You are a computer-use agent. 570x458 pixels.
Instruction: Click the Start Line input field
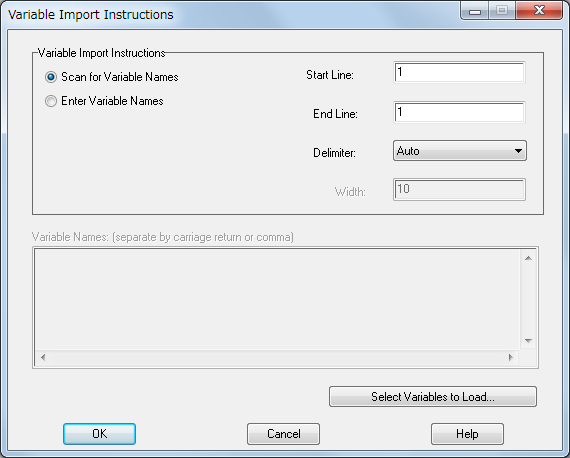pyautogui.click(x=459, y=73)
